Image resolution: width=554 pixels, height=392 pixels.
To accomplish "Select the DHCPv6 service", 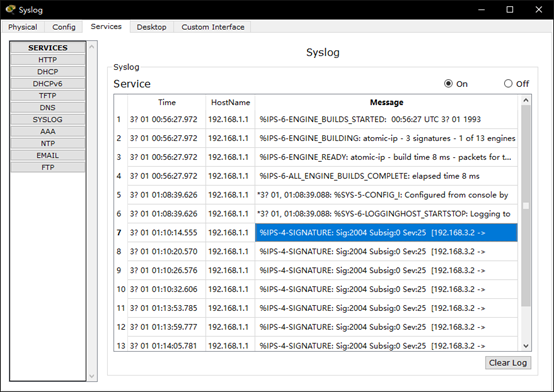I will [x=48, y=84].
